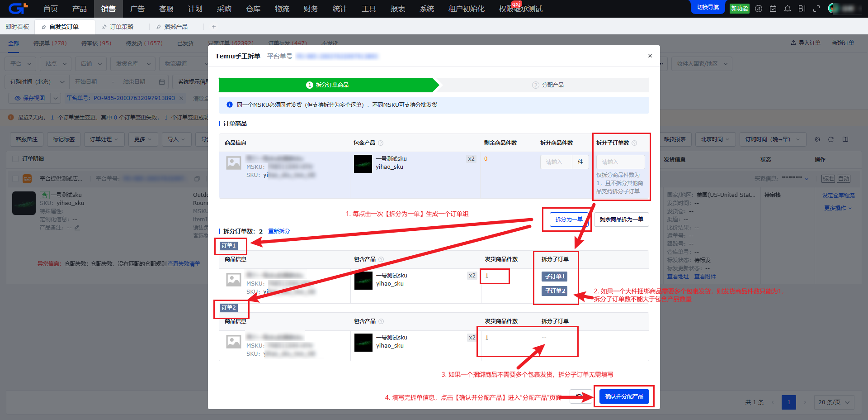Viewport: 868px width, 420px height.
Task: Click the warning icon in the order change notice
Action: pyautogui.click(x=11, y=117)
